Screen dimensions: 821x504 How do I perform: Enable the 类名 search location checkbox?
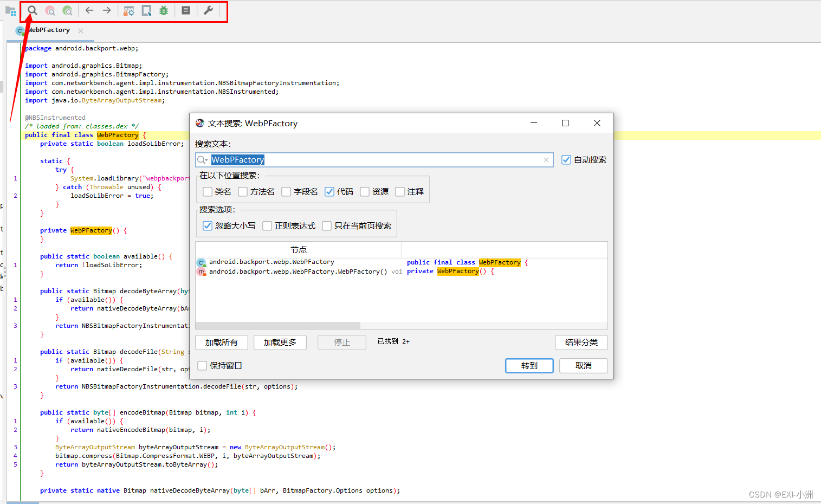click(x=208, y=192)
